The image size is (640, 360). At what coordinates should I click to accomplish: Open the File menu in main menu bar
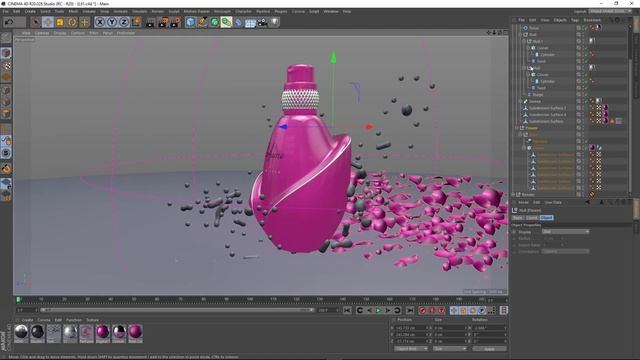[x=5, y=11]
